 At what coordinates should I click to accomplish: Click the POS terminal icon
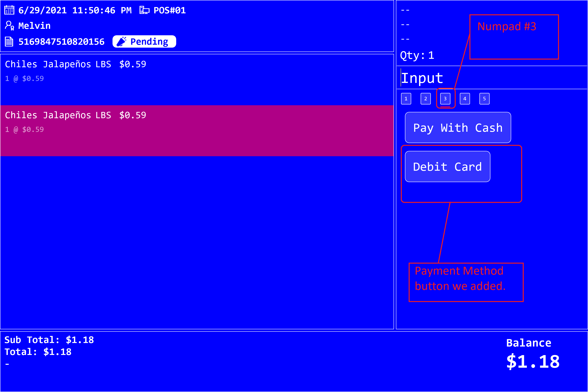coord(144,10)
